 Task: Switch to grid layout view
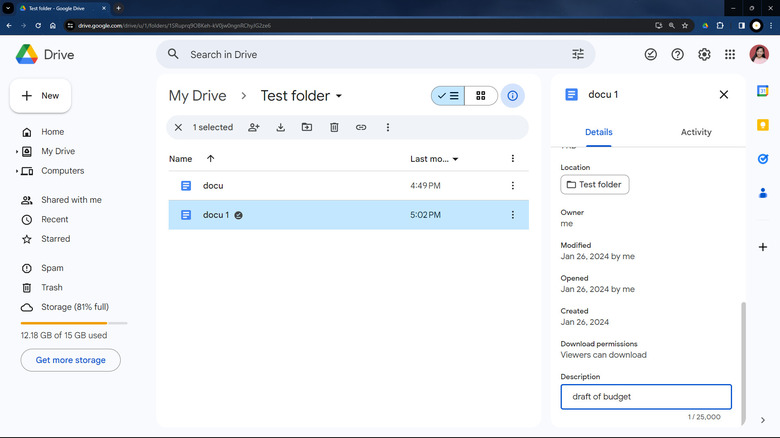(x=481, y=96)
